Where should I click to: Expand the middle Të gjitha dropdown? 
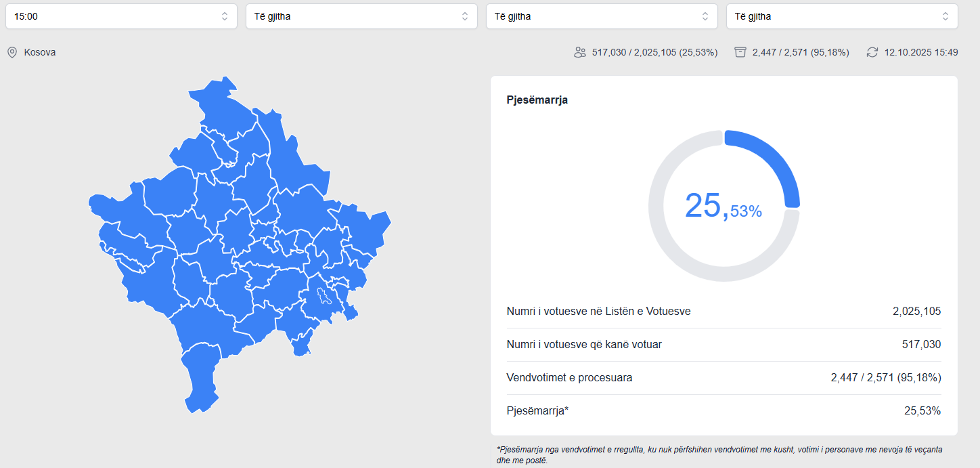[602, 16]
